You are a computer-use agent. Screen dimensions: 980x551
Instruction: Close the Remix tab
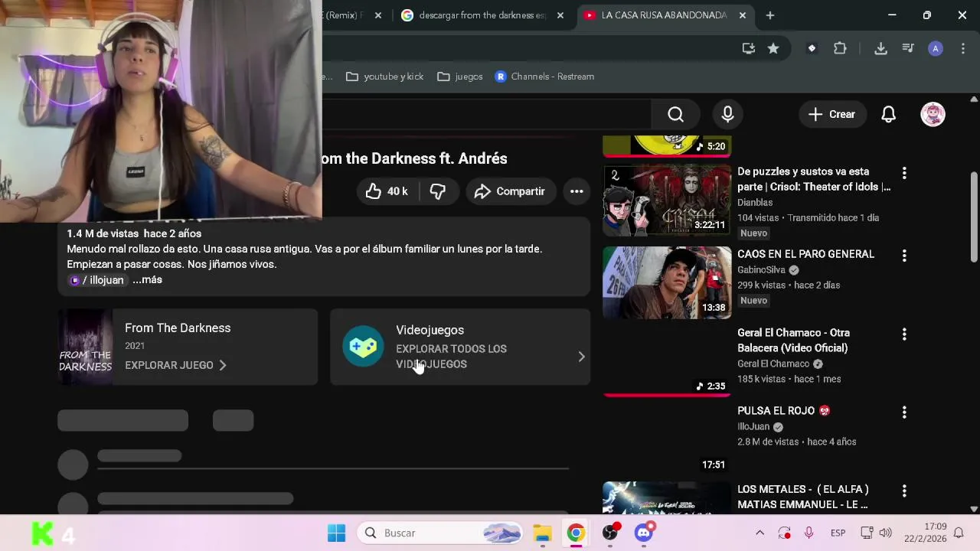coord(377,15)
